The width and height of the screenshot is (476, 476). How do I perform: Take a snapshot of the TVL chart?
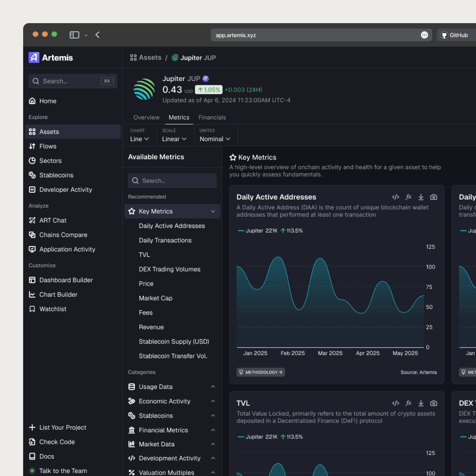click(x=434, y=403)
